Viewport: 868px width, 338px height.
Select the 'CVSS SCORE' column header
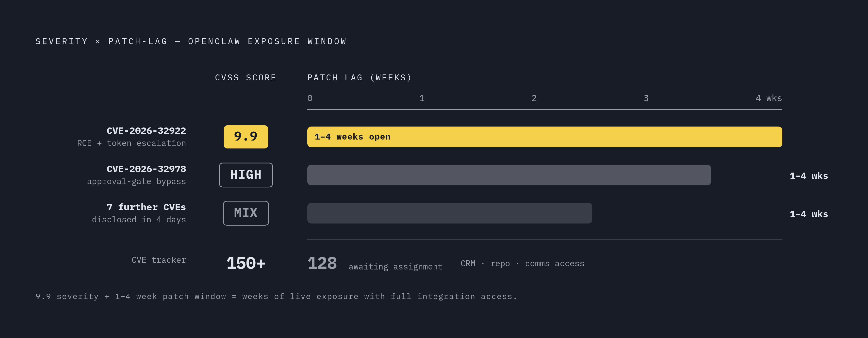pyautogui.click(x=246, y=78)
